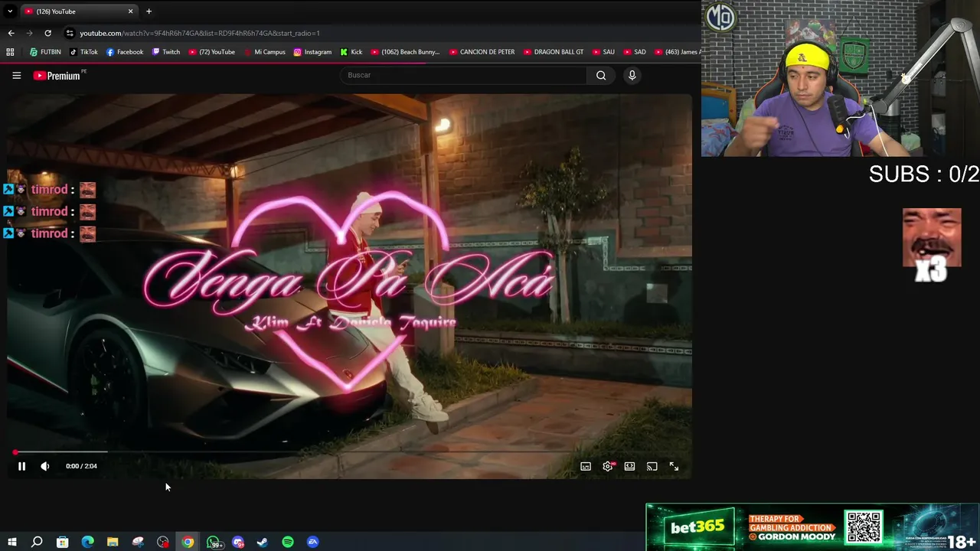980x551 pixels.
Task: Open File Explorer from taskbar
Action: tap(113, 542)
